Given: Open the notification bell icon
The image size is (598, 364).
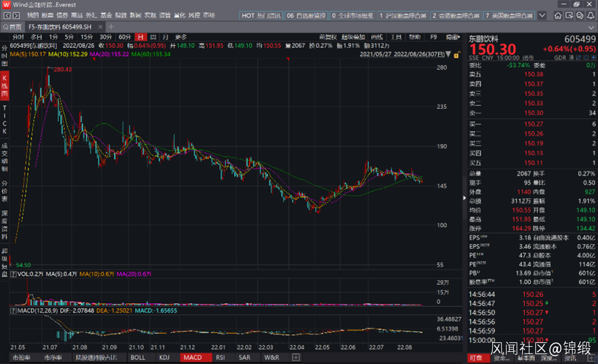Looking at the screenshot, I should (x=590, y=15).
